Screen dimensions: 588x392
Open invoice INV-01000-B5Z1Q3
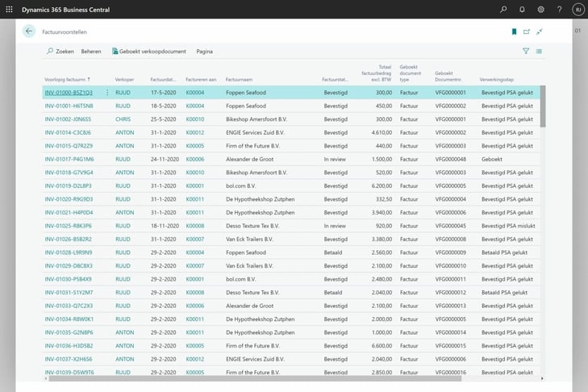click(69, 93)
